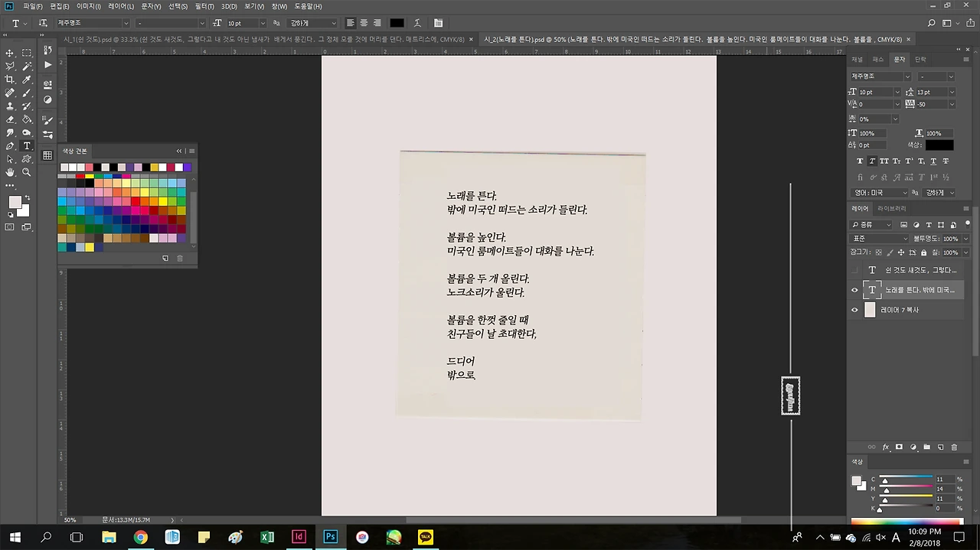Hide the 레이어 7 복사 layer
This screenshot has height=550, width=980.
pos(854,309)
